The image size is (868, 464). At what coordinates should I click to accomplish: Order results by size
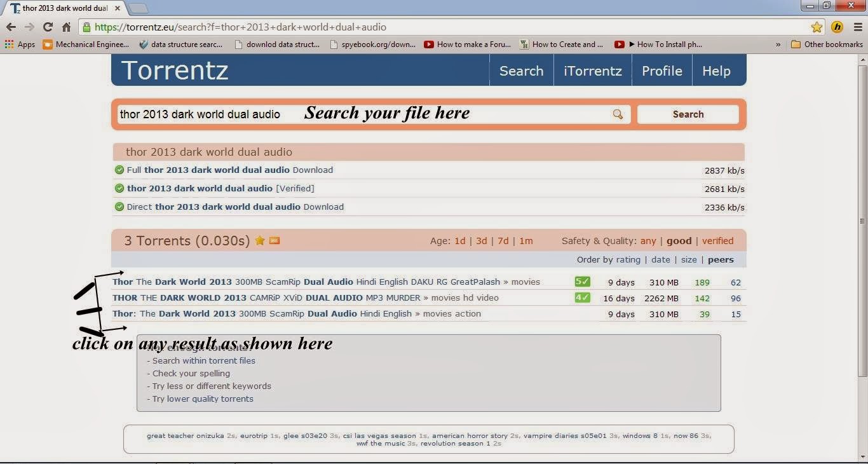689,259
